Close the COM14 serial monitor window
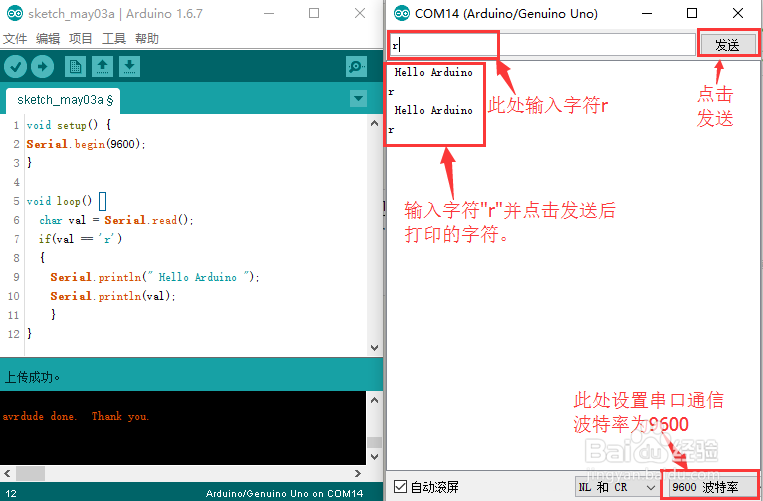 point(738,13)
